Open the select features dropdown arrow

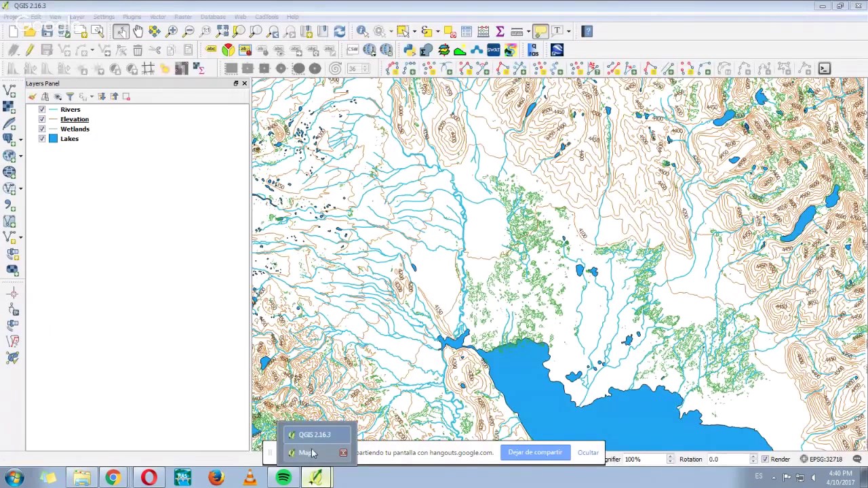coord(413,31)
